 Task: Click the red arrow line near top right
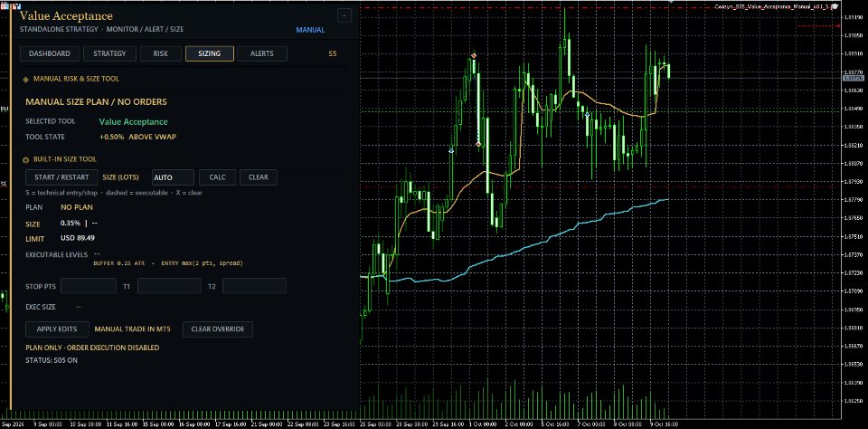818,26
